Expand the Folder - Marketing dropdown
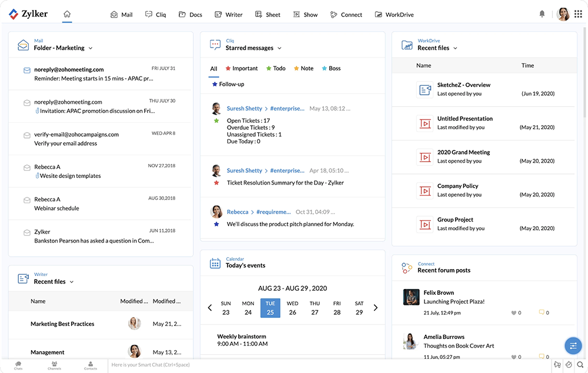 tap(91, 48)
